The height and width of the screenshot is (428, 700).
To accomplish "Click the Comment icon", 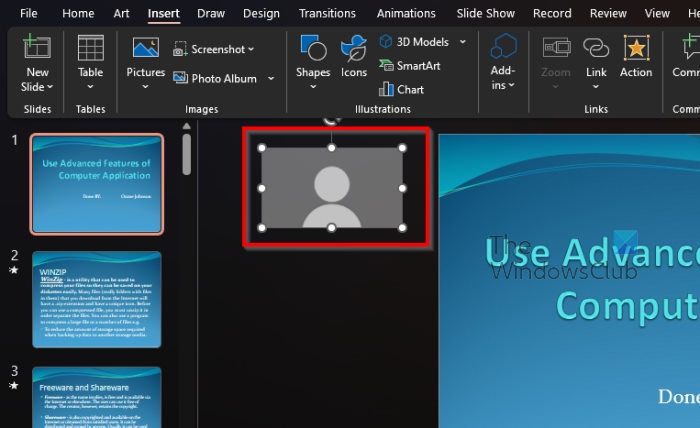I will click(690, 46).
